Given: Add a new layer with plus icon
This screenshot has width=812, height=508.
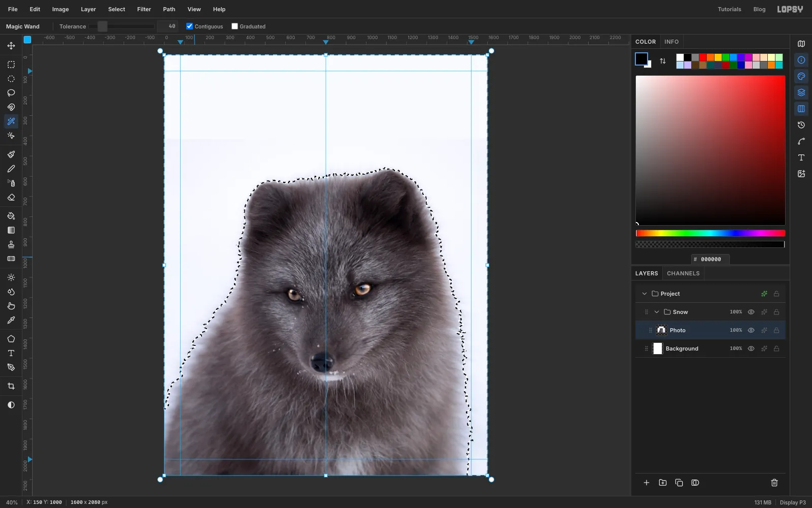Looking at the screenshot, I should click(x=647, y=483).
